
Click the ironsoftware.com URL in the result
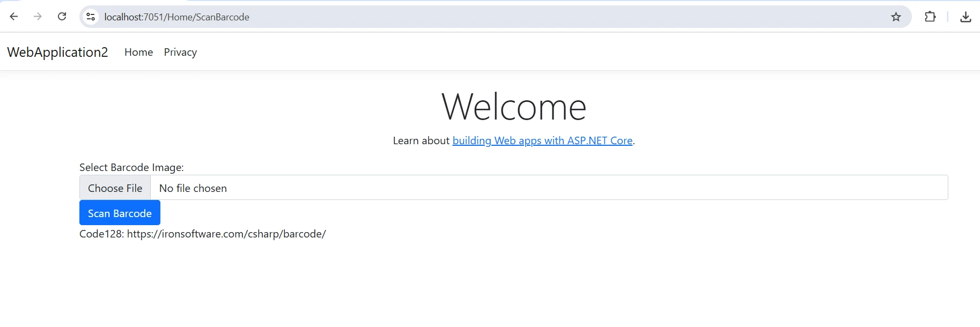coord(226,234)
